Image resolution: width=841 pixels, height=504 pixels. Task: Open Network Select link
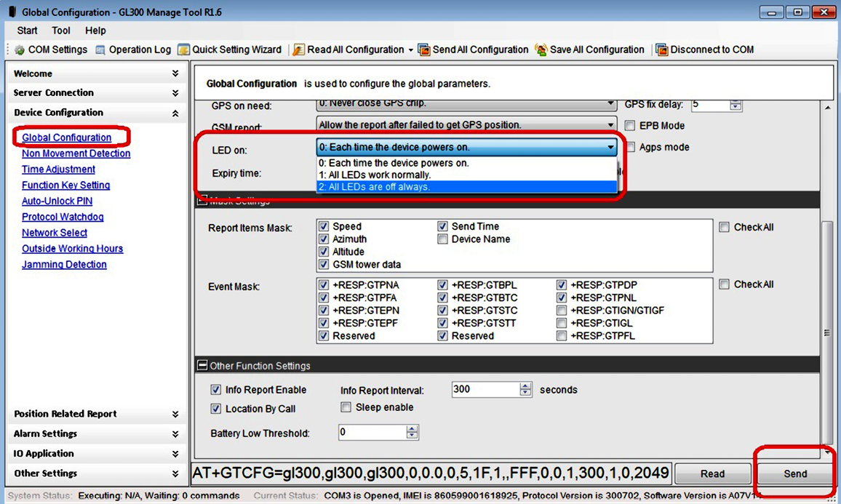tap(54, 233)
